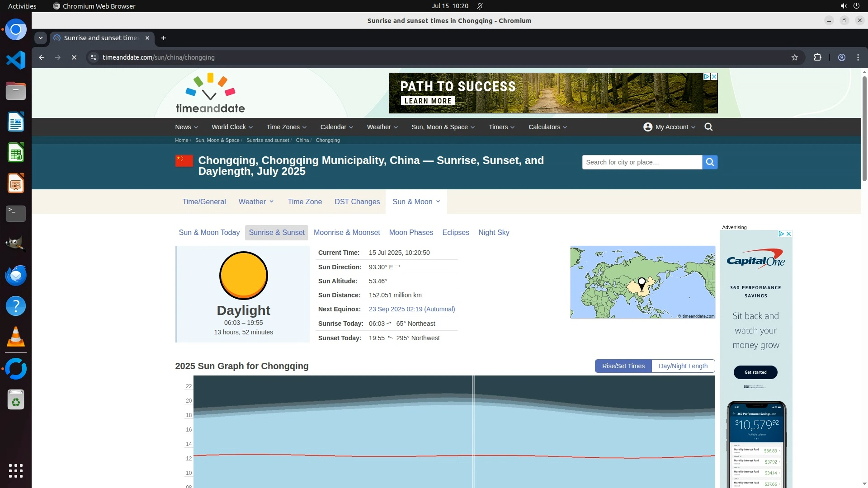Switch to Moonrise & Moonset tab
Image resolution: width=868 pixels, height=488 pixels.
[347, 232]
